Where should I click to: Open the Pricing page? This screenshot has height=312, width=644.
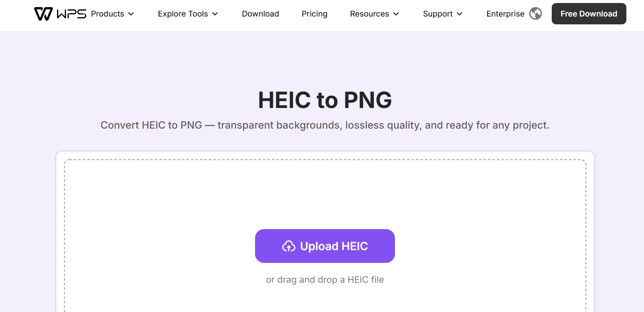click(x=314, y=14)
